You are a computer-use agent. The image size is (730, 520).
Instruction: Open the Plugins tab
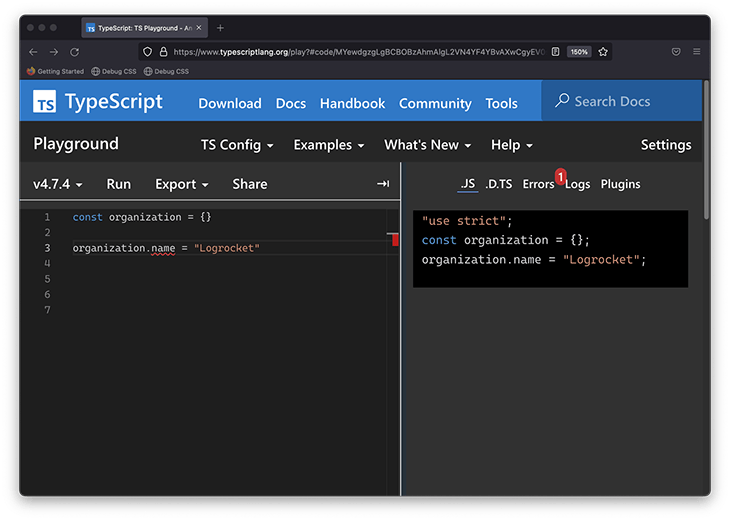(x=620, y=184)
